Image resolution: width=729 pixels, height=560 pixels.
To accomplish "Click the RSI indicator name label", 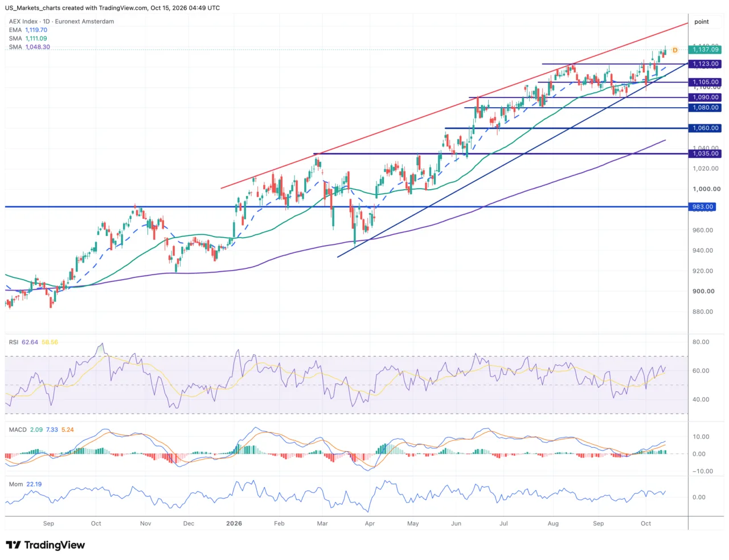I will pos(14,342).
